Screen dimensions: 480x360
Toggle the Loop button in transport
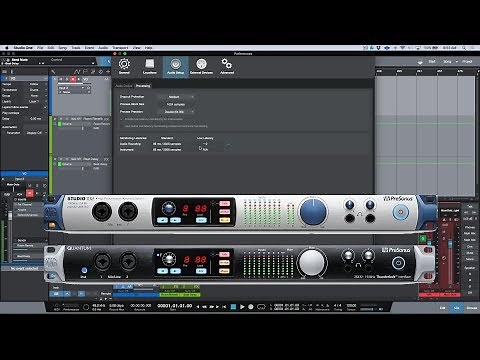tap(261, 307)
